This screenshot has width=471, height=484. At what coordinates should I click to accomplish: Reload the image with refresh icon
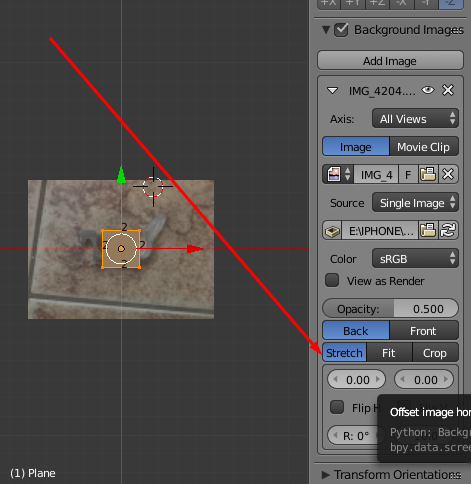(448, 230)
